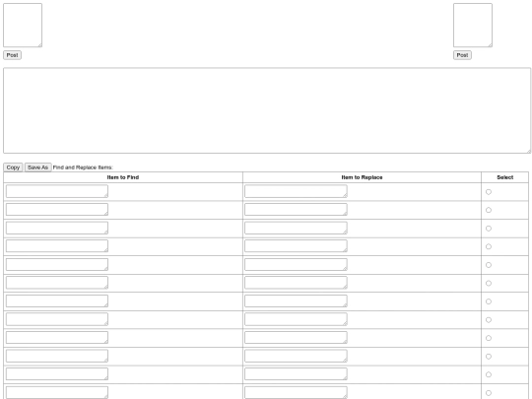Click the fifth row's Item to Replace field
Viewport: 532px width, 399px height.
pyautogui.click(x=296, y=264)
